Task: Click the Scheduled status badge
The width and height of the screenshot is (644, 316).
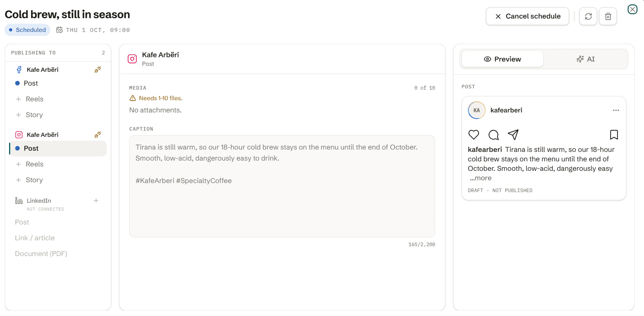Action: (x=27, y=30)
